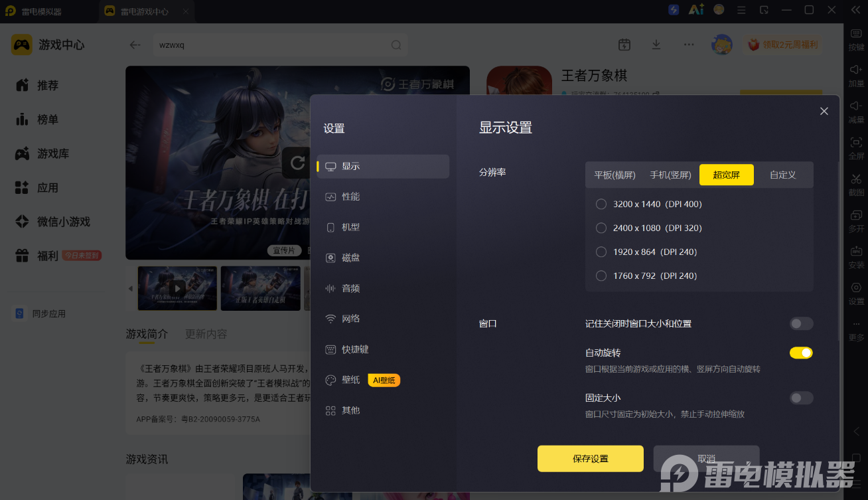
Task: Click the three-dot more icon in top bar
Action: click(x=689, y=44)
